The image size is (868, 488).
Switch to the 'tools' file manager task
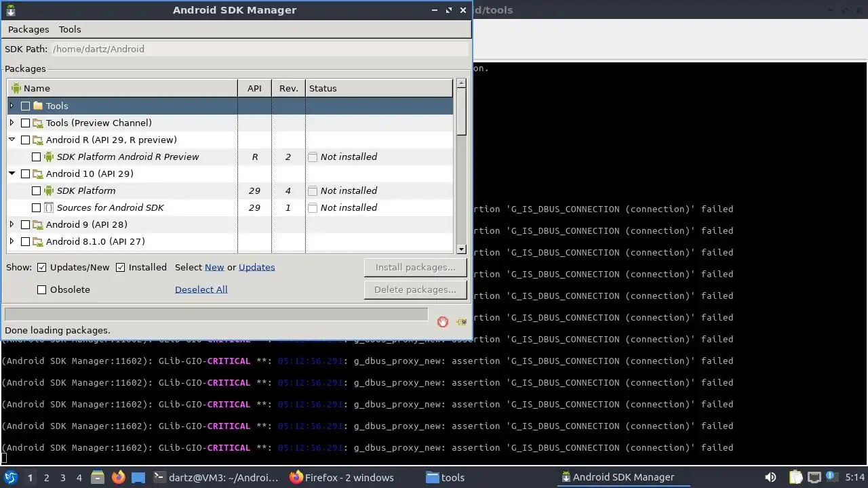[x=488, y=477]
